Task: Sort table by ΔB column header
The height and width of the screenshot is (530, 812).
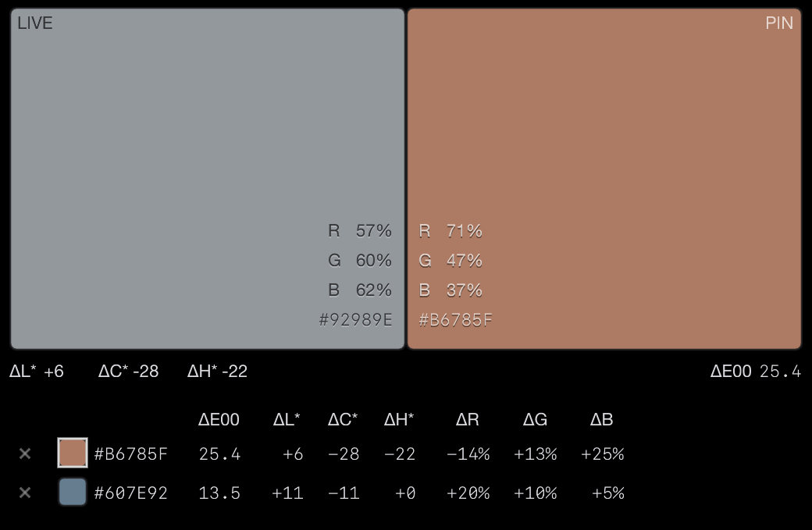Action: (602, 419)
